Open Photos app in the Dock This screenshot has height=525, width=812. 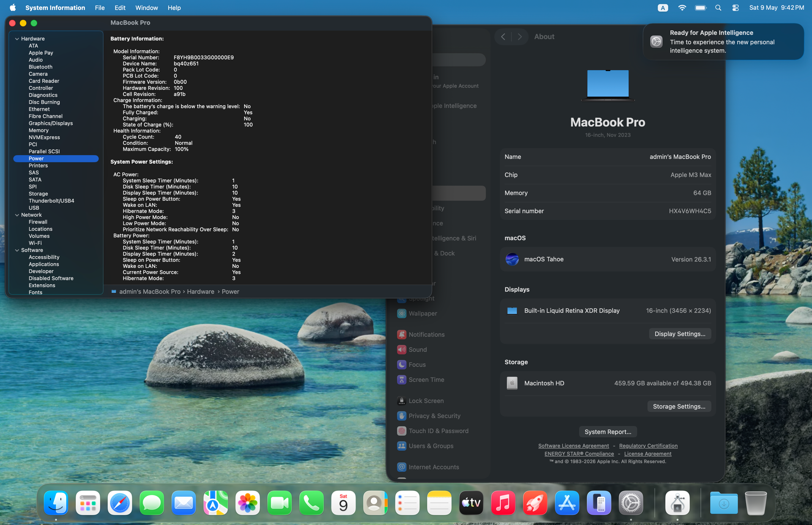247,503
